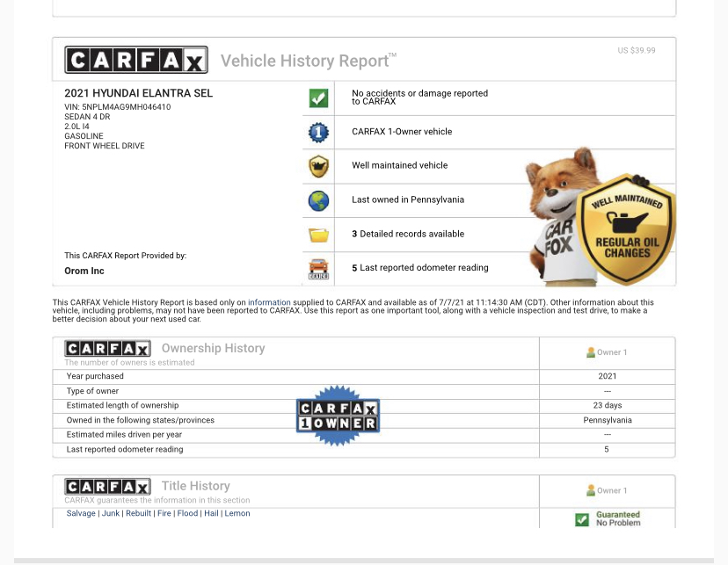Click 'Owned in the following states/provinces' label
Screen dimensions: 728x565
140,420
